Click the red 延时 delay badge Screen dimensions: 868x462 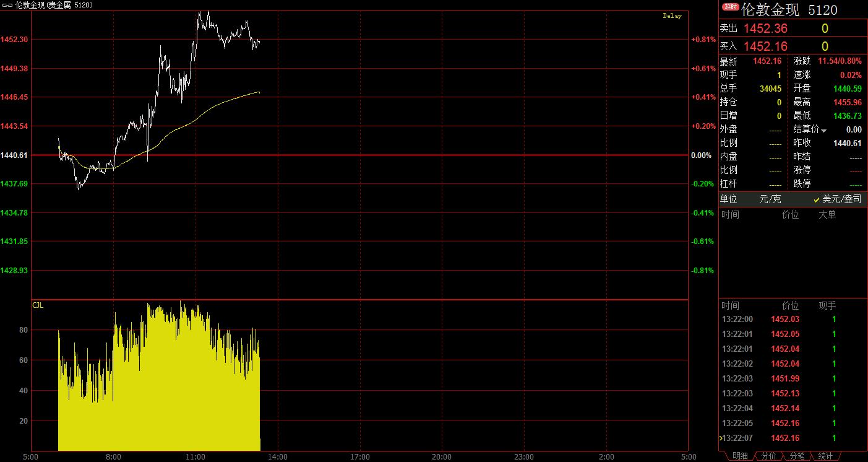point(730,6)
